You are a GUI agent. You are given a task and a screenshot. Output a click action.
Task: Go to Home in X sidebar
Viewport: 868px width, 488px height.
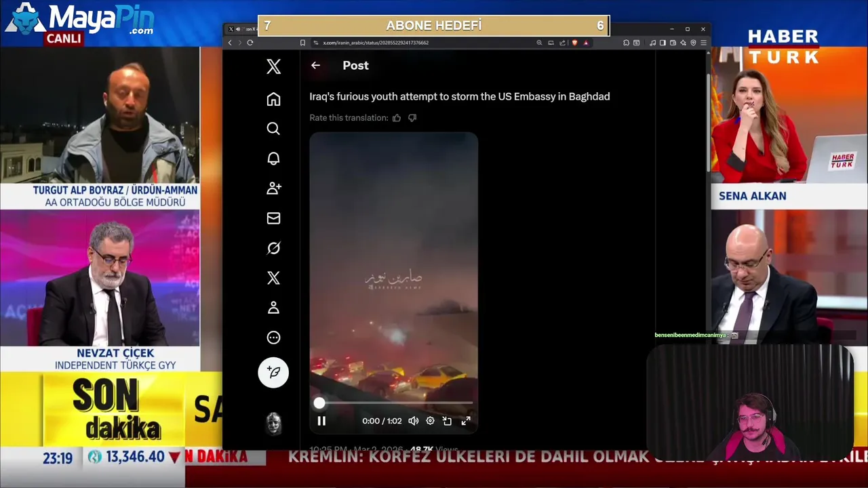pyautogui.click(x=273, y=99)
